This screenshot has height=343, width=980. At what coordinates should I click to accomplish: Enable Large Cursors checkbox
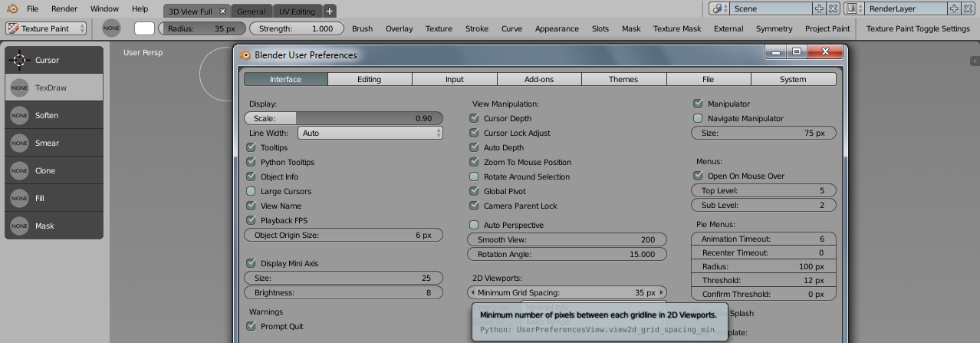pyautogui.click(x=251, y=191)
